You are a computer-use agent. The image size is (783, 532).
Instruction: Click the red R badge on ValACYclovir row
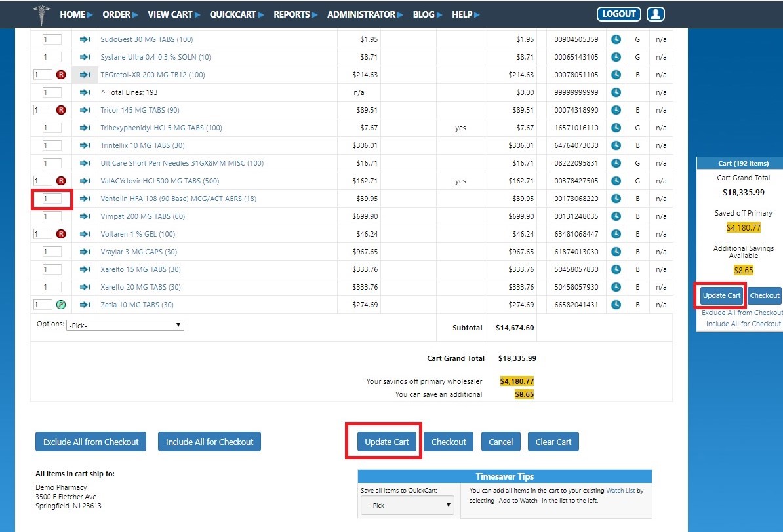tap(61, 181)
